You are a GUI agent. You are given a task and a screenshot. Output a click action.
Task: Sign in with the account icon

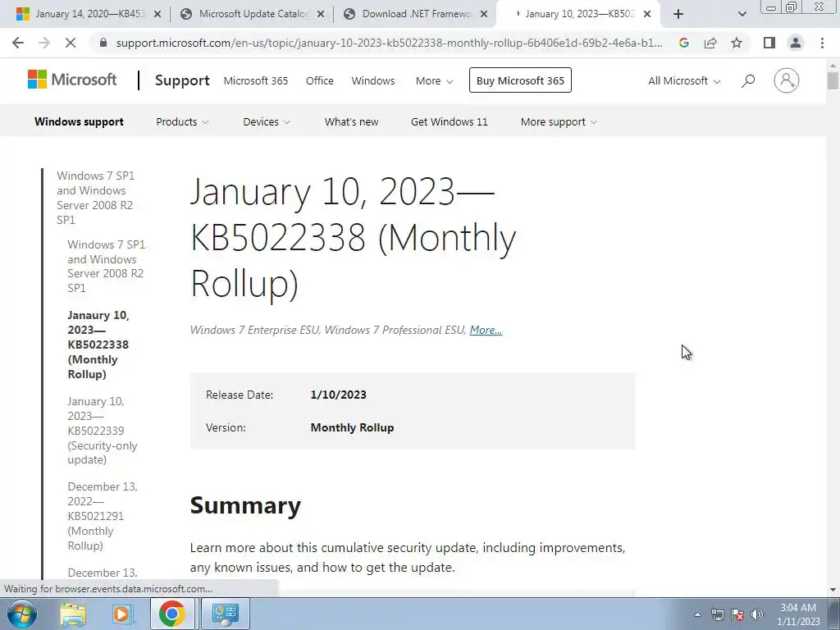787,80
